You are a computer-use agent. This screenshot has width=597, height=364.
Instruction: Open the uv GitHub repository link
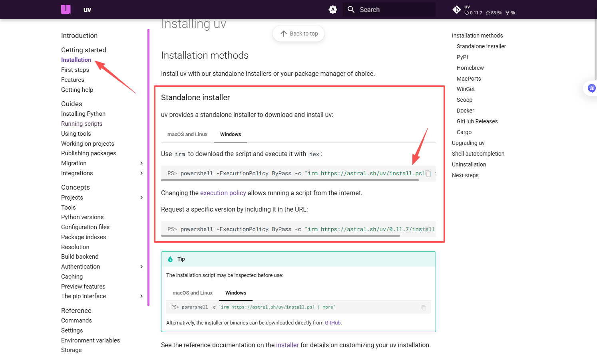tap(484, 10)
